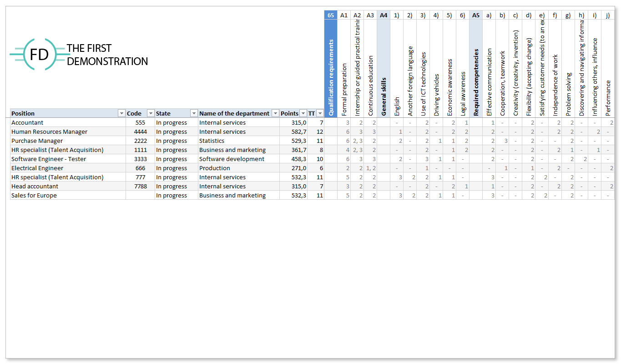Image resolution: width=621 pixels, height=364 pixels.
Task: Open the Points column filter dropdown
Action: point(303,113)
